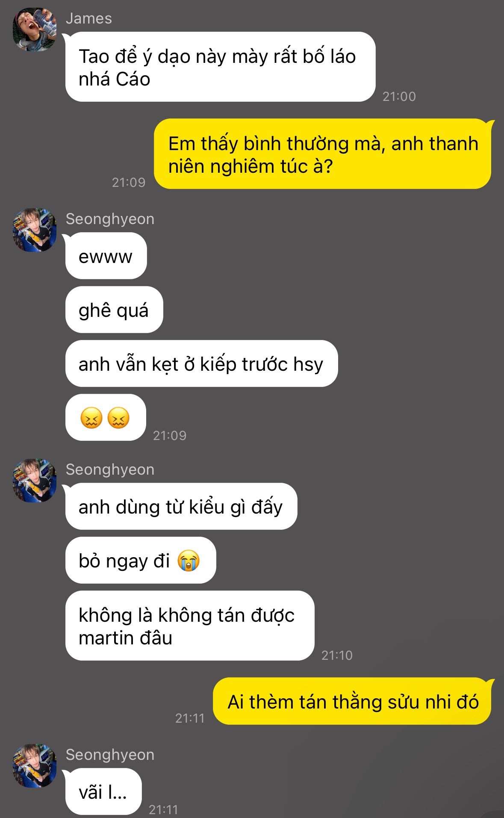
Task: Tap the 'ewww' message bubble
Action: click(x=106, y=256)
